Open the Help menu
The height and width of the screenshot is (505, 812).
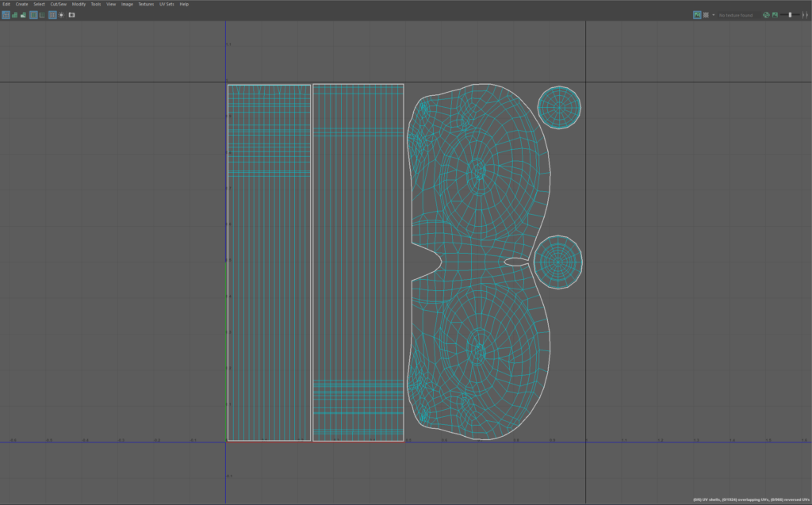[x=184, y=4]
